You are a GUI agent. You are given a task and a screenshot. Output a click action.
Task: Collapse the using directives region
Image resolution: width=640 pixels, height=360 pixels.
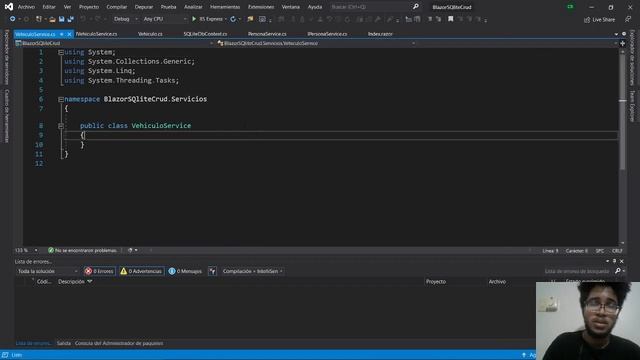61,52
